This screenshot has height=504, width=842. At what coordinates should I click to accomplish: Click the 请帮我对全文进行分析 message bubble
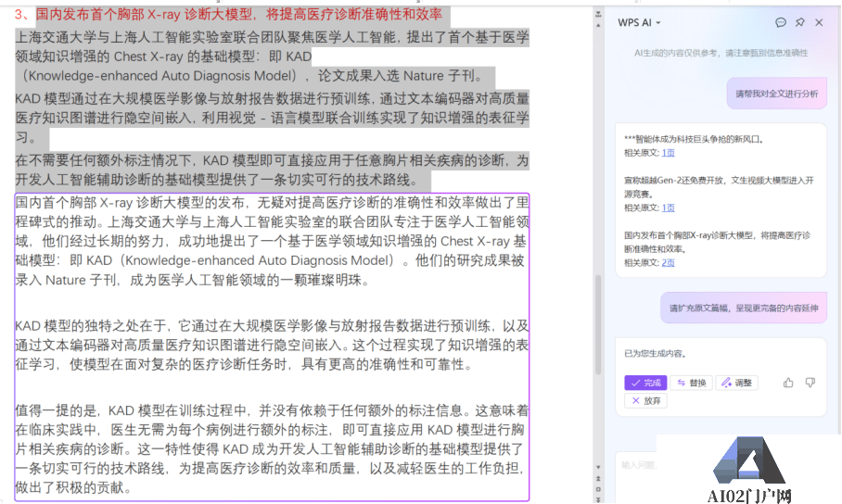tap(776, 94)
